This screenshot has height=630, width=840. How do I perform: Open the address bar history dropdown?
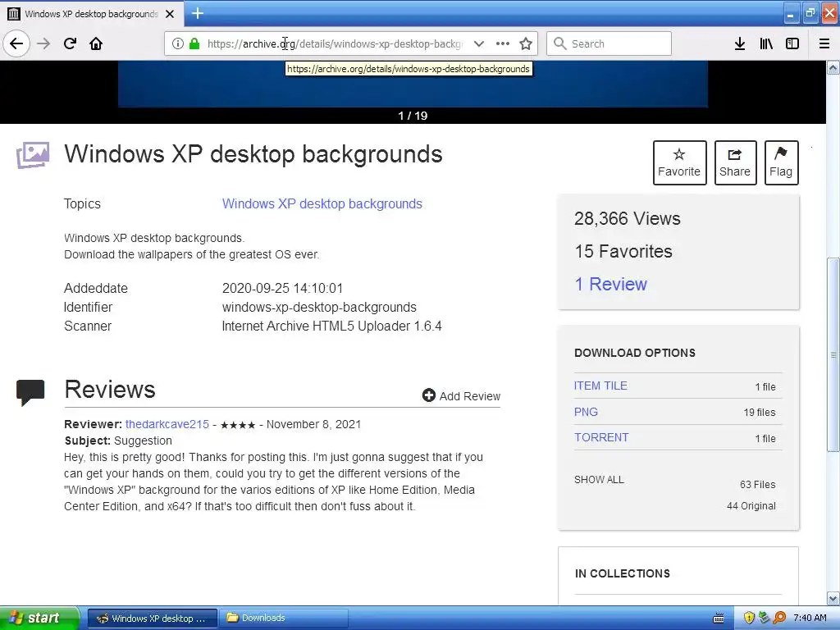pyautogui.click(x=479, y=43)
